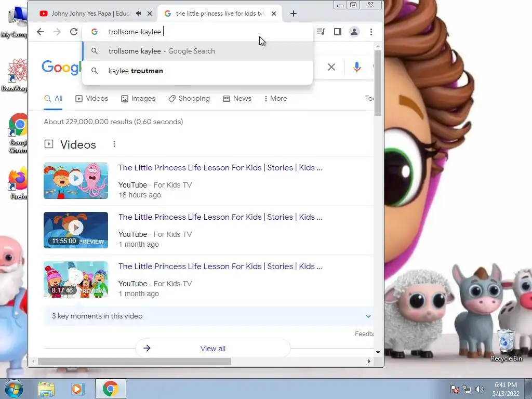Expand the More search filters menu
This screenshot has width=532, height=399.
(x=275, y=99)
